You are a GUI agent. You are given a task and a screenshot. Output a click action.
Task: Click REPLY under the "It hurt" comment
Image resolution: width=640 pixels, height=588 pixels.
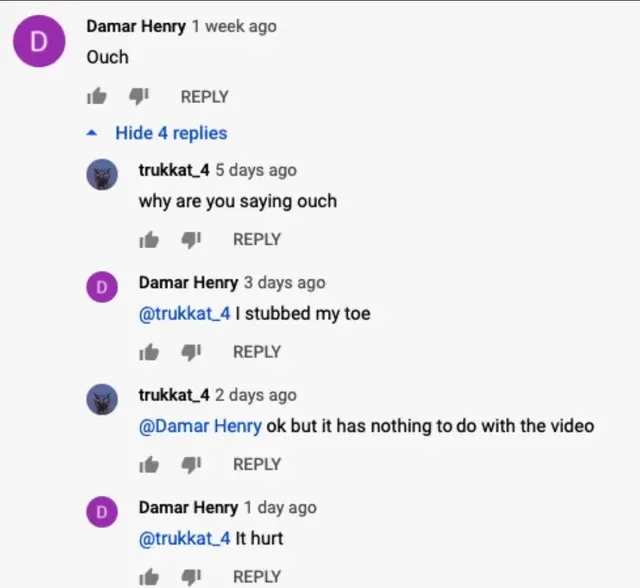coord(257,577)
